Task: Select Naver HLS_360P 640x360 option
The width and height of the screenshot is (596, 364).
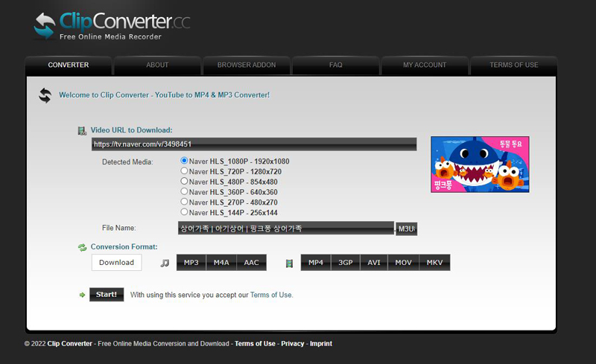Action: (x=184, y=191)
